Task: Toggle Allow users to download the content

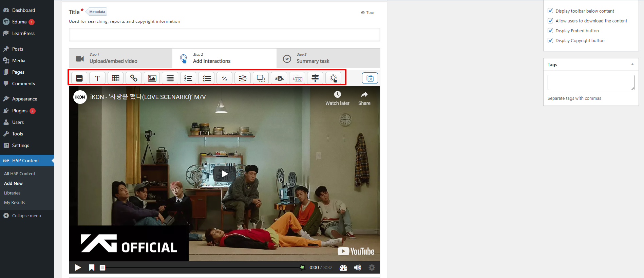Action: pyautogui.click(x=550, y=21)
